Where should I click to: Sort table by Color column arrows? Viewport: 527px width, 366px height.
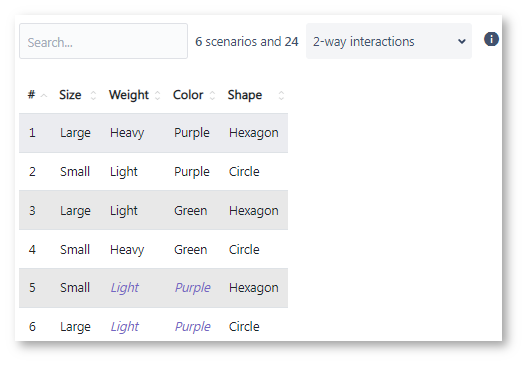pyautogui.click(x=212, y=95)
